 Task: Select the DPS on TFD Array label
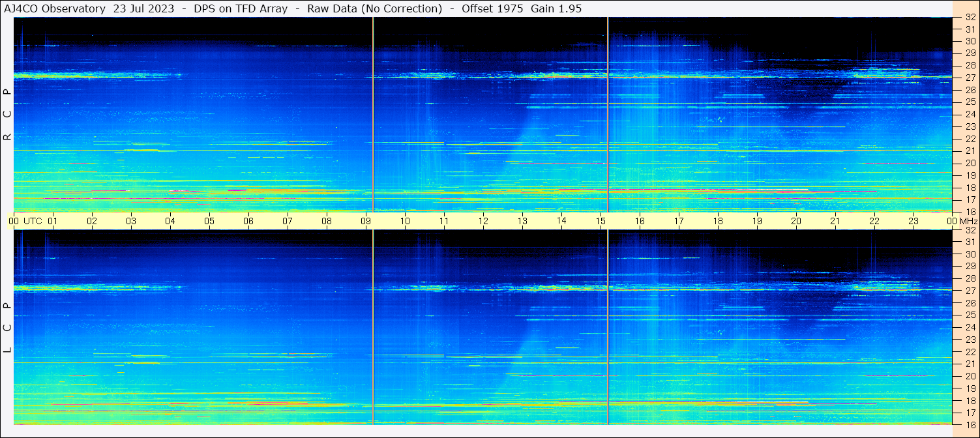[x=241, y=8]
